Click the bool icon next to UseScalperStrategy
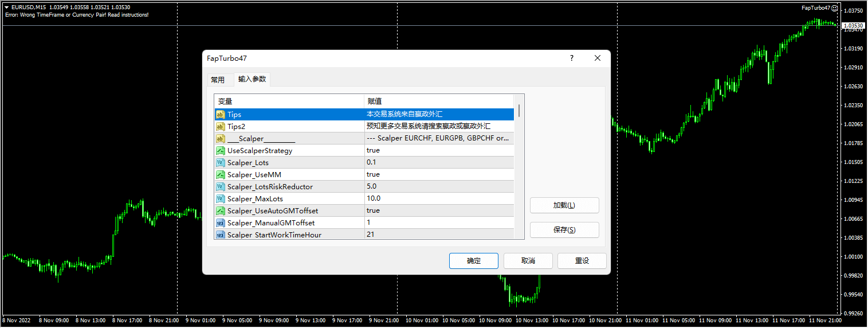This screenshot has height=328, width=868. click(220, 151)
